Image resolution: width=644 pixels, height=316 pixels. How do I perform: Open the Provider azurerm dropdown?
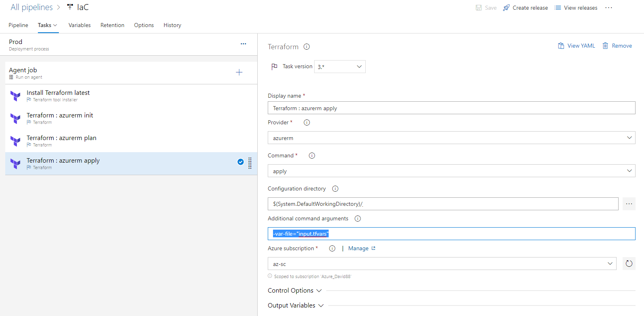pyautogui.click(x=452, y=138)
